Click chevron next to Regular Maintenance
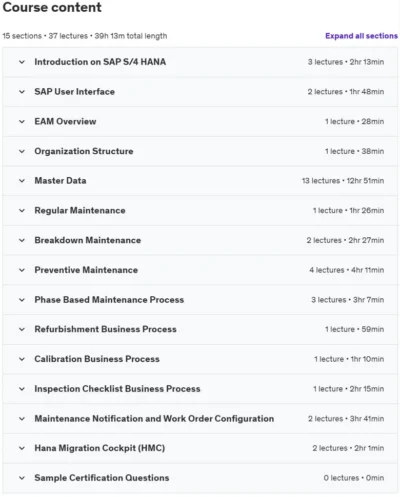Screen dimensions: 400x497 pos(22,211)
